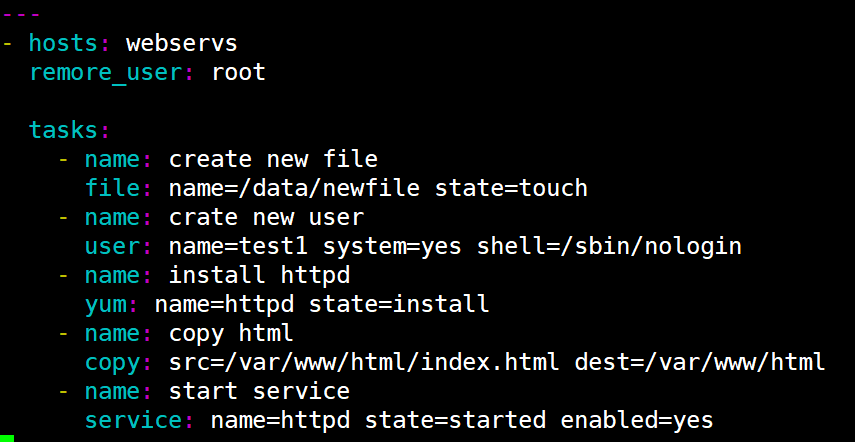Click the text crate new user

pyautogui.click(x=266, y=217)
